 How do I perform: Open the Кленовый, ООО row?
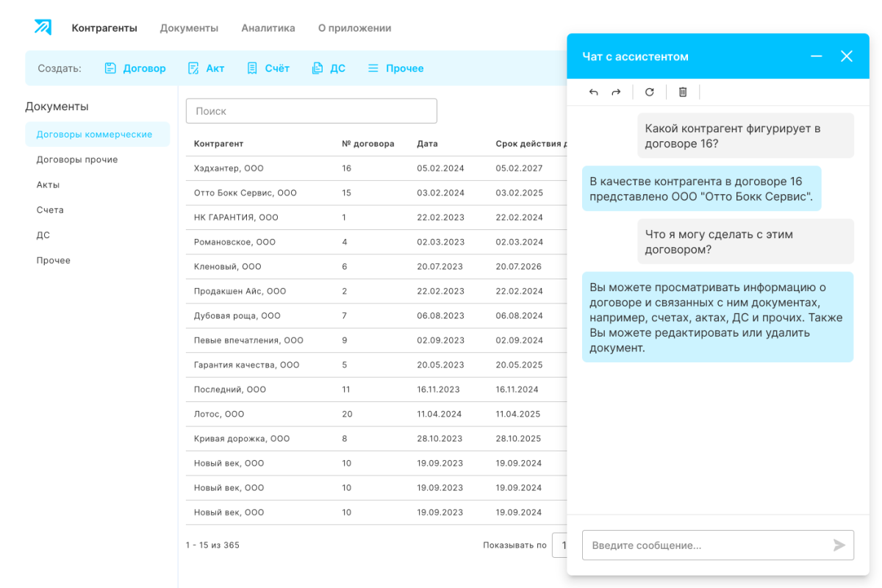click(x=376, y=267)
